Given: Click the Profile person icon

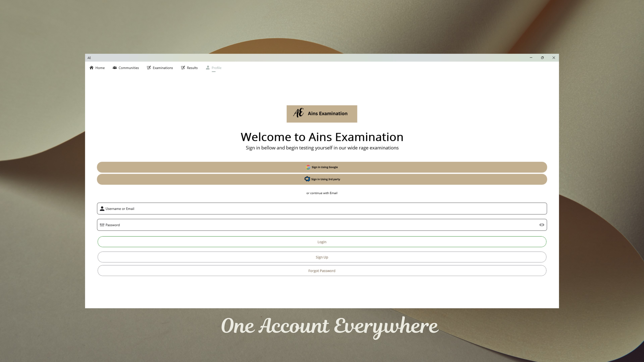Looking at the screenshot, I should (208, 68).
